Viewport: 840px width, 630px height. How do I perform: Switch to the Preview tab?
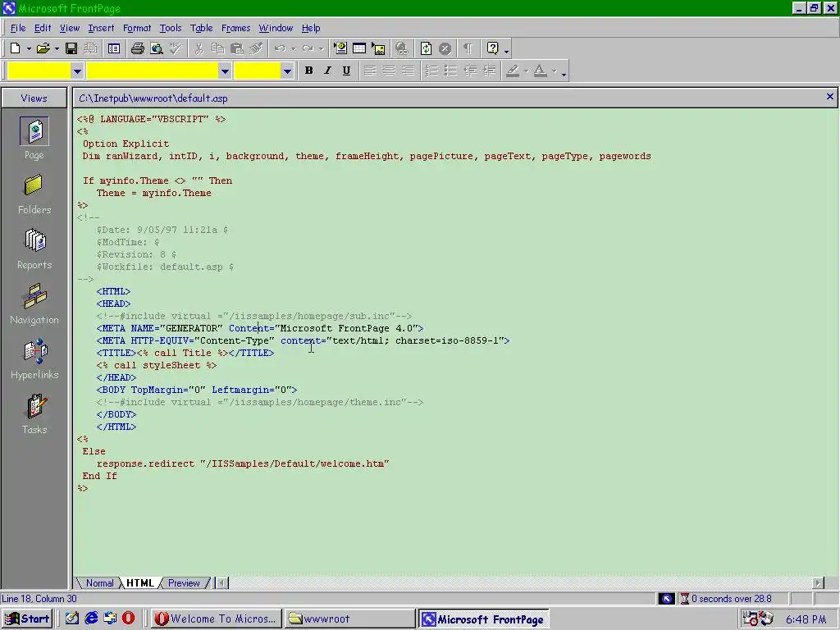click(x=184, y=583)
